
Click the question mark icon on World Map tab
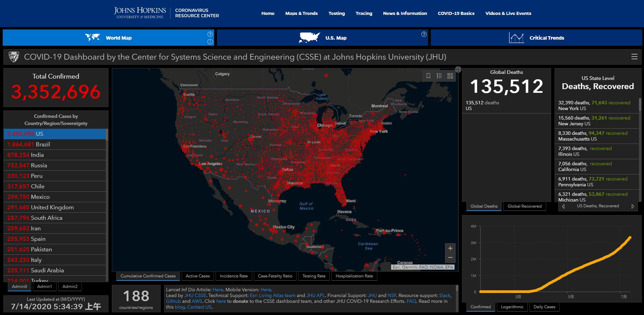[210, 34]
